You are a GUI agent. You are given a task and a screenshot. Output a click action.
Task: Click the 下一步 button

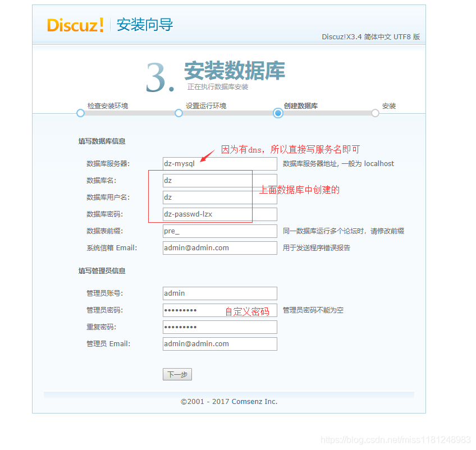point(177,374)
